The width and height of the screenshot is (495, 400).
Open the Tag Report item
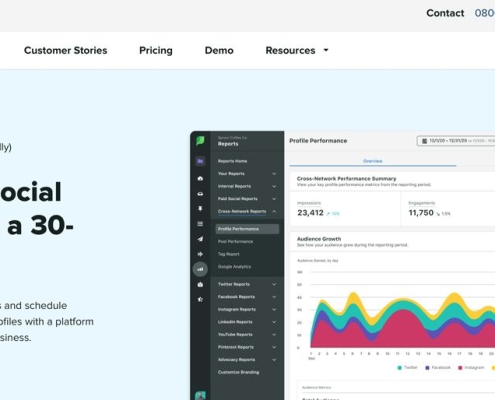pos(229,254)
